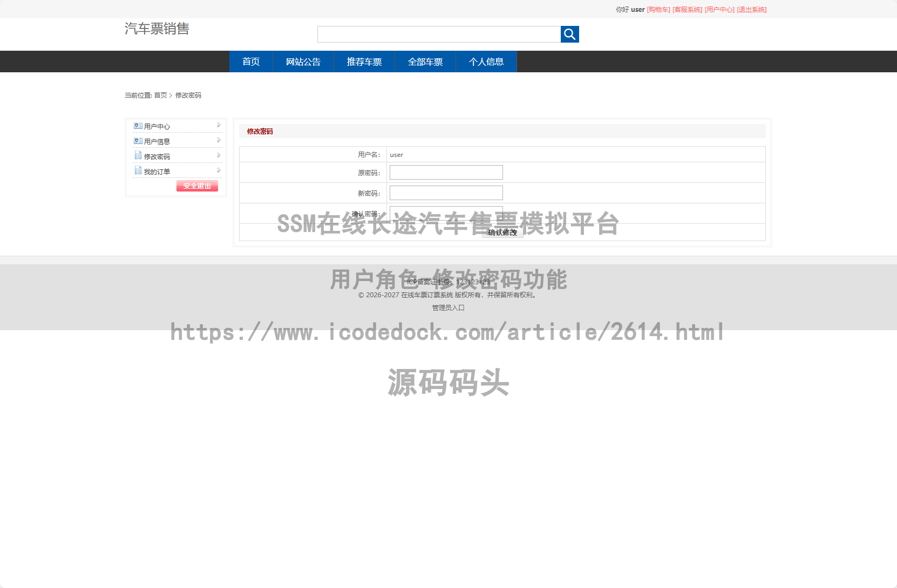
Task: Click the 修改密码 document icon in sidebar
Action: coord(138,155)
